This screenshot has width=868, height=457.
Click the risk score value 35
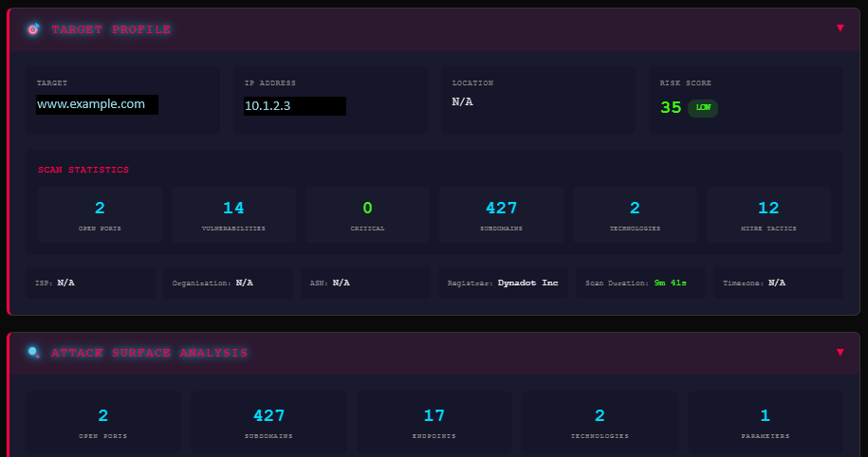[671, 108]
